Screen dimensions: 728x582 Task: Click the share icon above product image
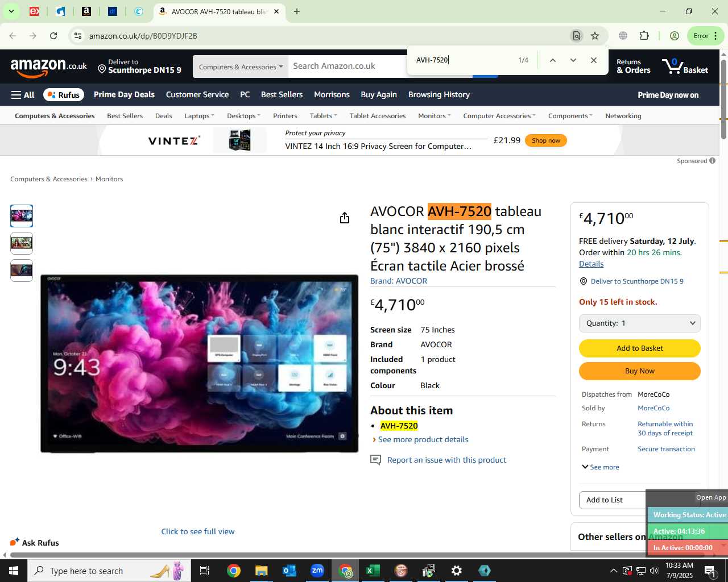point(345,218)
